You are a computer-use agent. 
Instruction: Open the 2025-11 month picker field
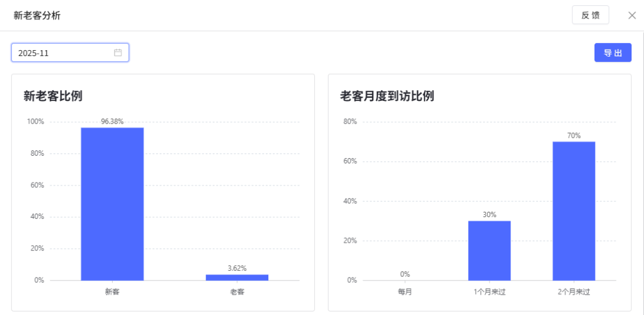63,52
